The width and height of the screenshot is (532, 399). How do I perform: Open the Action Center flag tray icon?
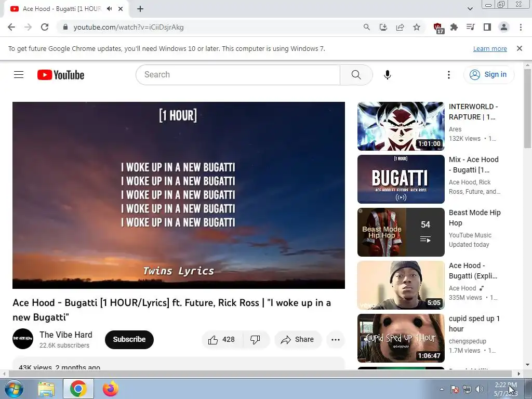[455, 389]
